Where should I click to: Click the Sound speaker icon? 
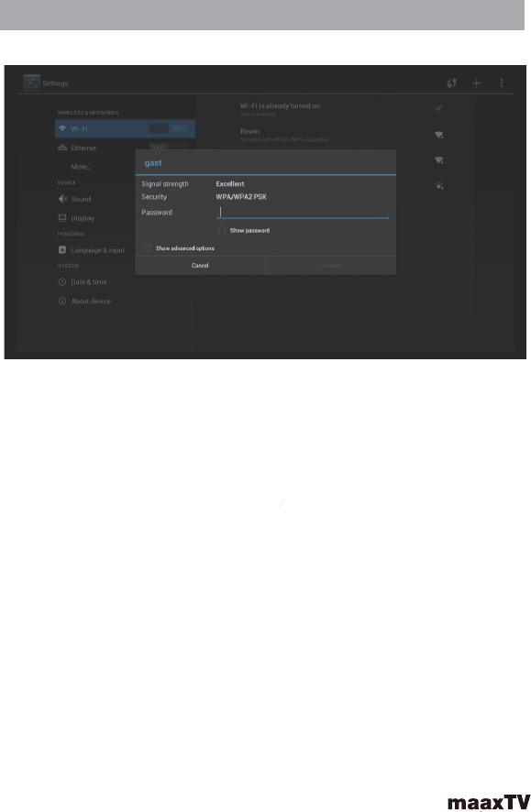[x=62, y=199]
